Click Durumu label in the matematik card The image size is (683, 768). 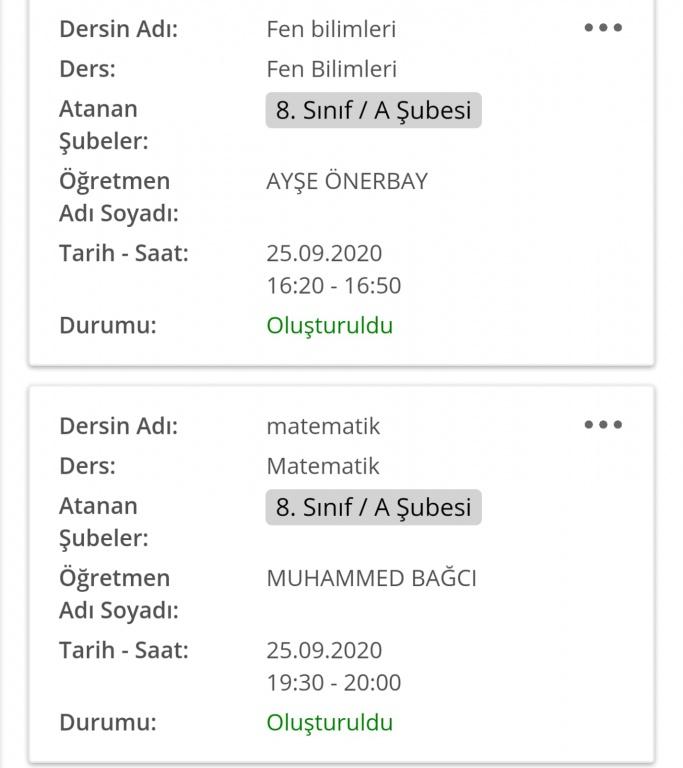point(108,722)
